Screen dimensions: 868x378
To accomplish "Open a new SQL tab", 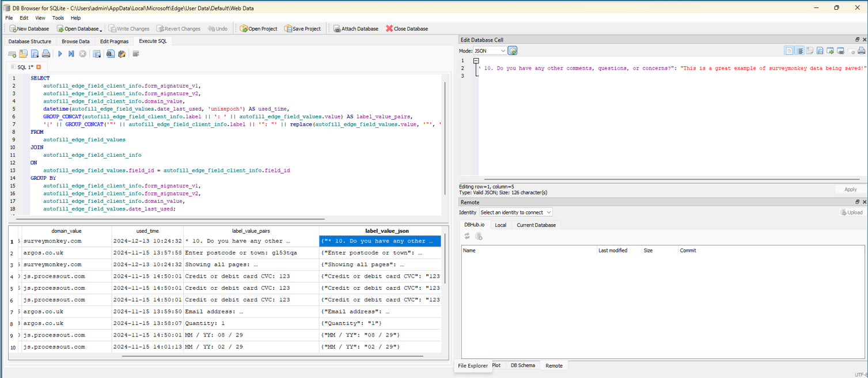I will tap(12, 54).
